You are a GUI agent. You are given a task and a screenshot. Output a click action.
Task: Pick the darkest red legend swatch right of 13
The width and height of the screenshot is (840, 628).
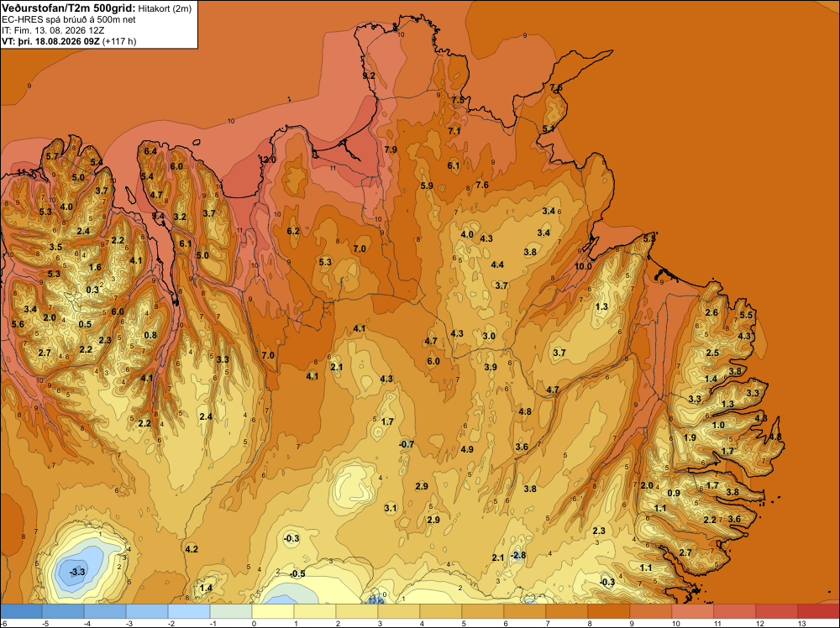point(818,611)
